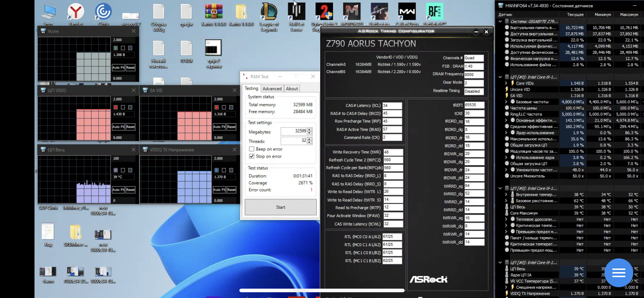
Task: Toggle the empty middle checkbox in ЦП VDD2 graph
Action: click(123, 107)
